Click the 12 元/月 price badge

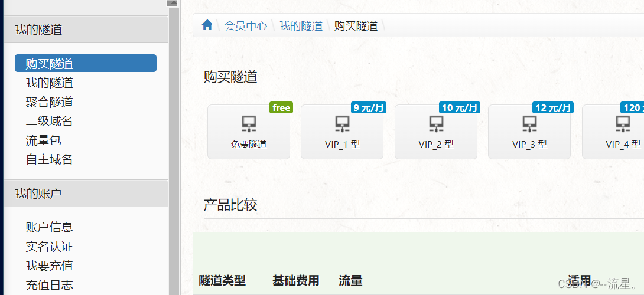point(553,107)
